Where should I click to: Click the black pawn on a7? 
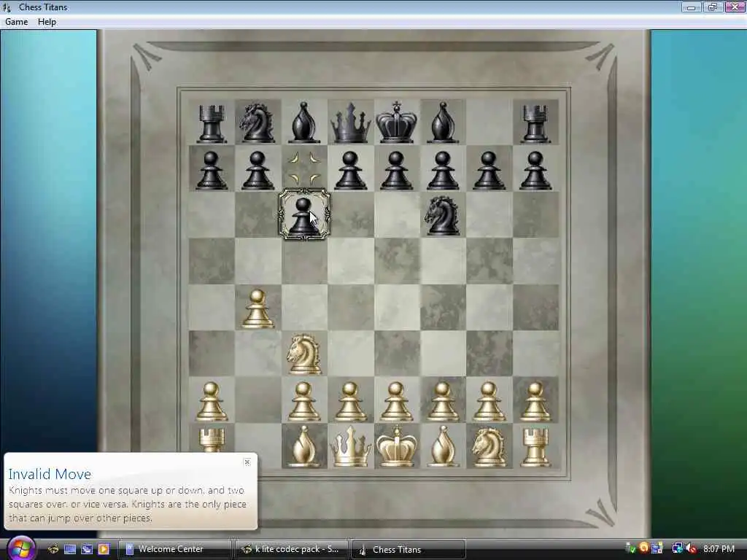pos(212,171)
